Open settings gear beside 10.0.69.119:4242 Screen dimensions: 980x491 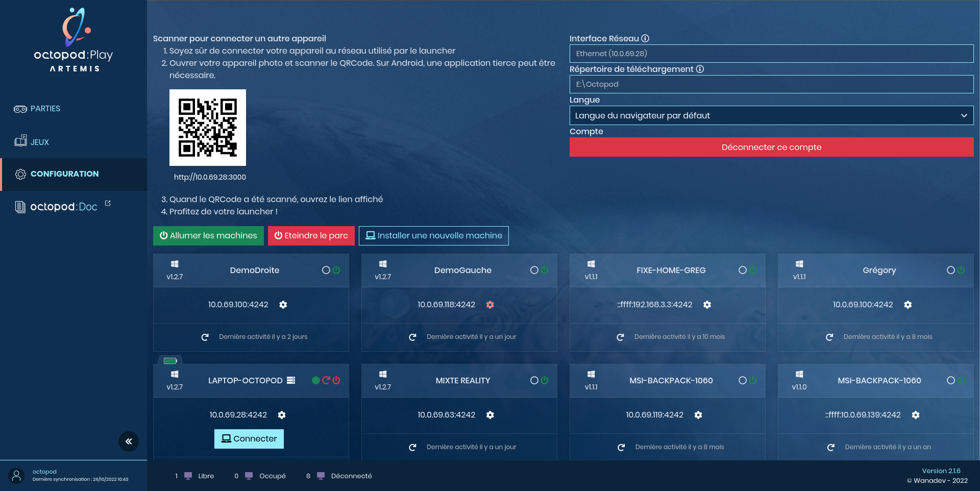coord(698,415)
